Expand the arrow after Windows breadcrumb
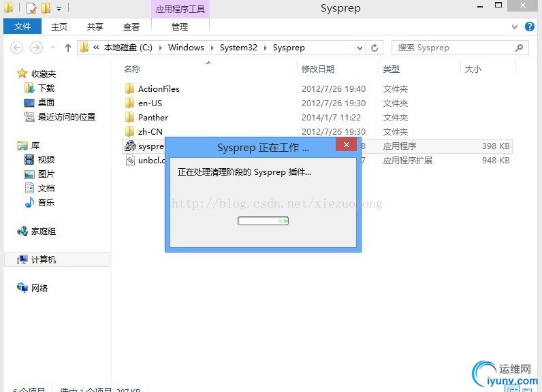542x392 pixels. point(212,48)
